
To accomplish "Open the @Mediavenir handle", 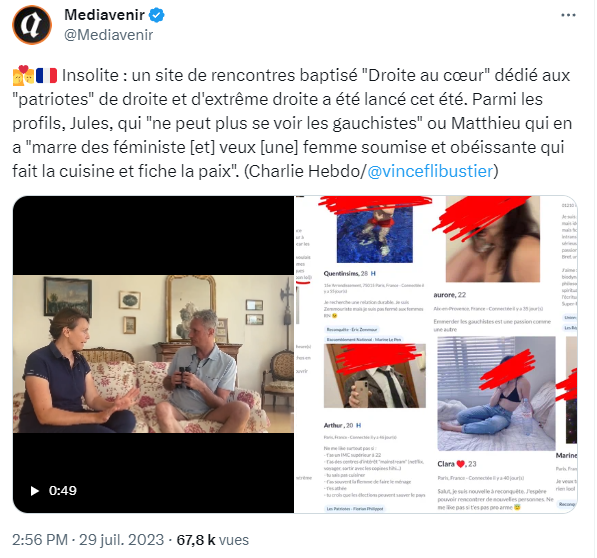I will (109, 35).
